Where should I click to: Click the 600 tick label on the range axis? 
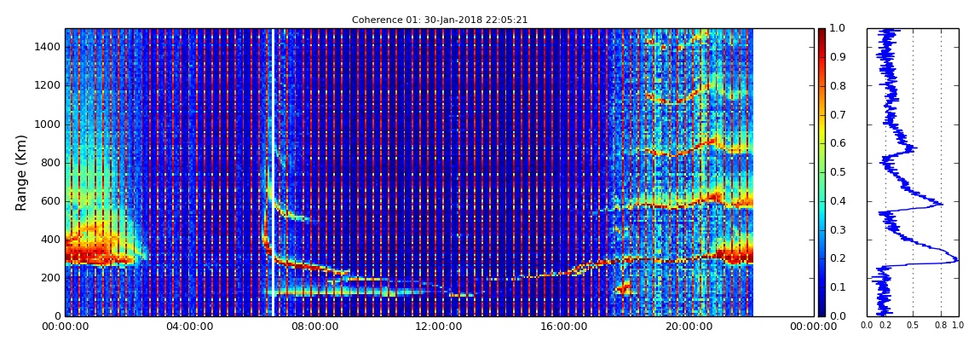tap(51, 201)
